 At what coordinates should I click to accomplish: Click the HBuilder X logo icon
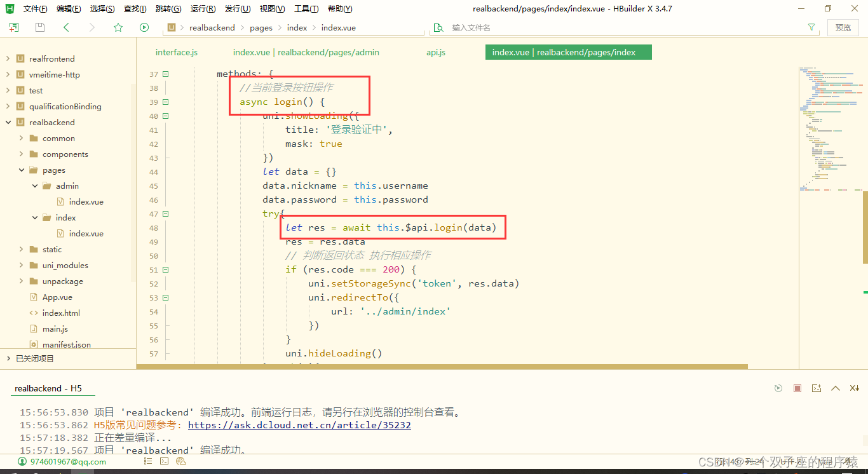pos(9,8)
